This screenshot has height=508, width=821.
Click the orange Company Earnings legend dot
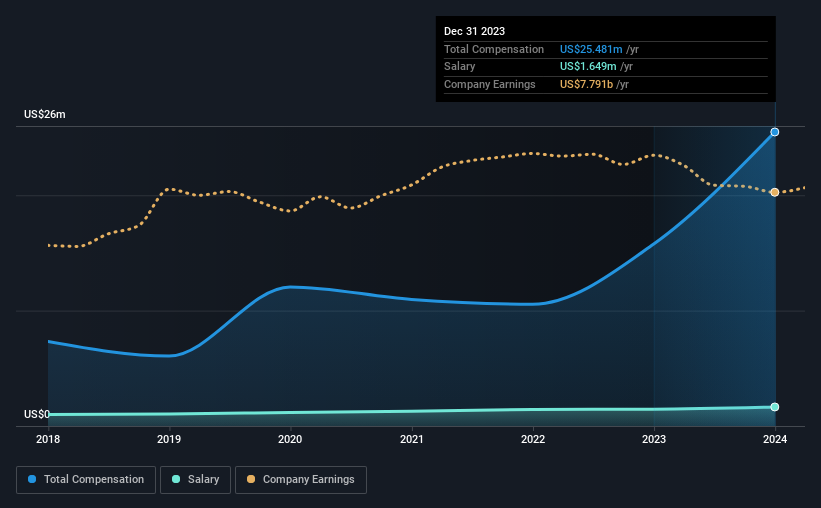[x=251, y=479]
